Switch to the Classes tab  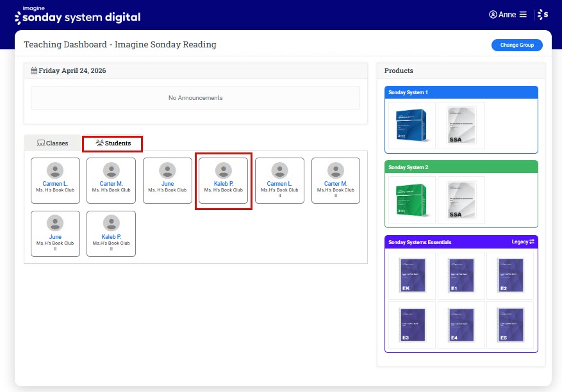click(x=53, y=143)
